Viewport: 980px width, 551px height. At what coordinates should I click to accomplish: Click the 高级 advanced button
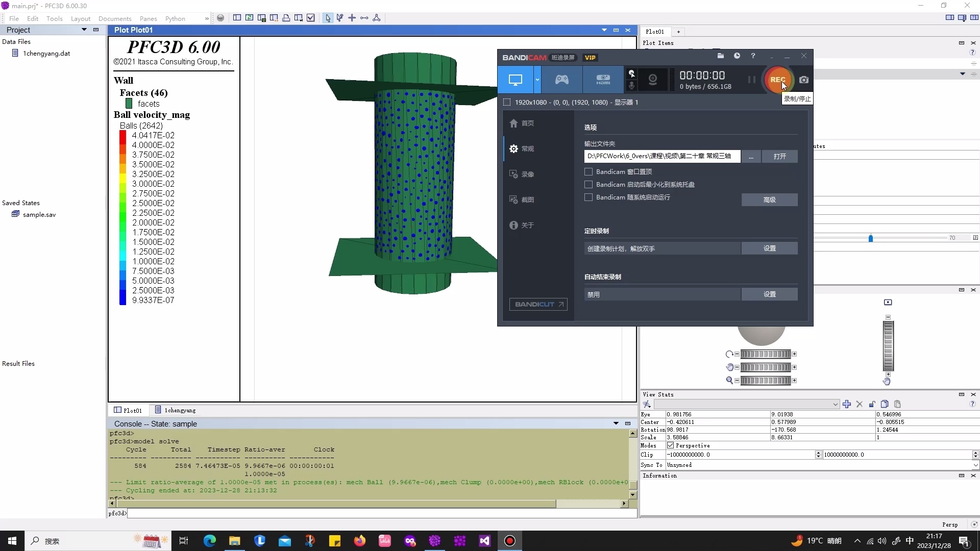pos(769,200)
